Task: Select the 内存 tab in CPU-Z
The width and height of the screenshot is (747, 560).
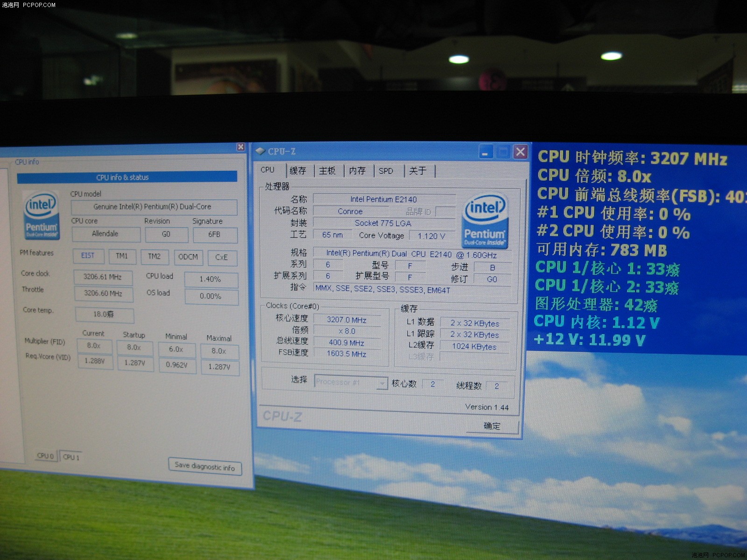Action: coord(357,171)
